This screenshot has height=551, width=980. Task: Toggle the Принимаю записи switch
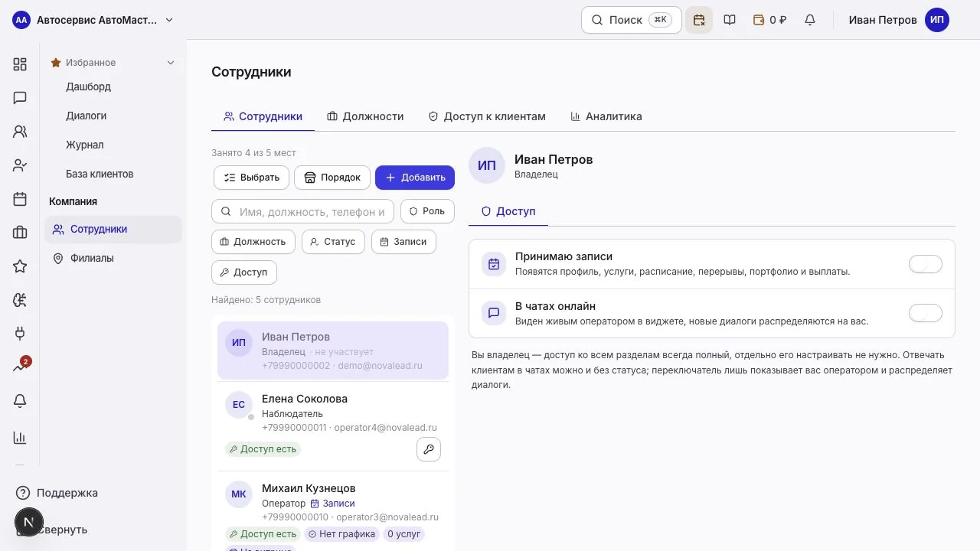pos(926,264)
